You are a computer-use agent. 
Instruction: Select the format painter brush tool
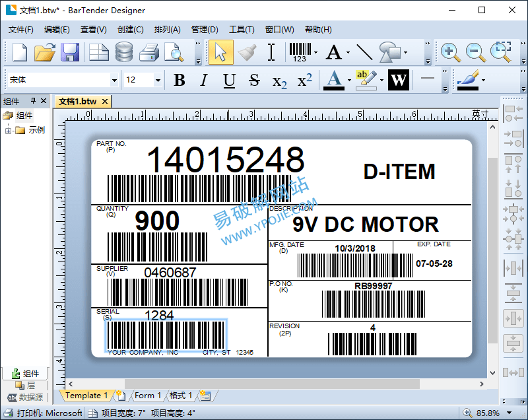tap(247, 52)
